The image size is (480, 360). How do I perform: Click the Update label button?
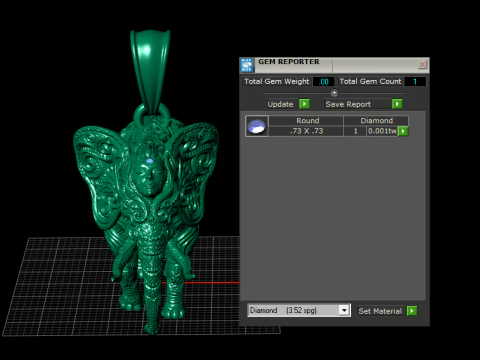tap(280, 104)
